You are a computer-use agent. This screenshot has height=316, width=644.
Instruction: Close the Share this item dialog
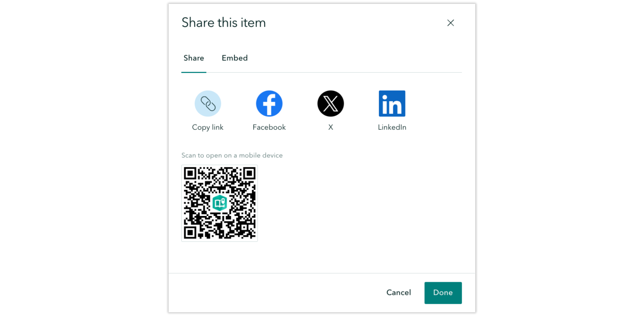pyautogui.click(x=450, y=23)
